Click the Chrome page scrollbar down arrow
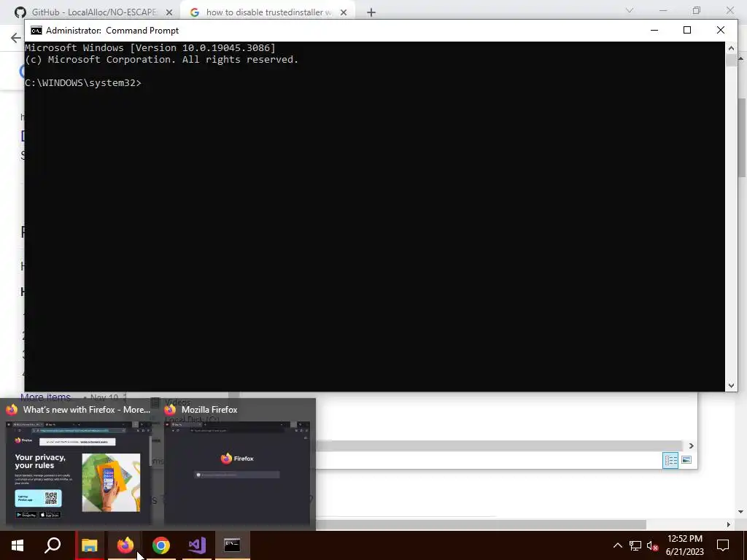The image size is (747, 560). tap(741, 513)
